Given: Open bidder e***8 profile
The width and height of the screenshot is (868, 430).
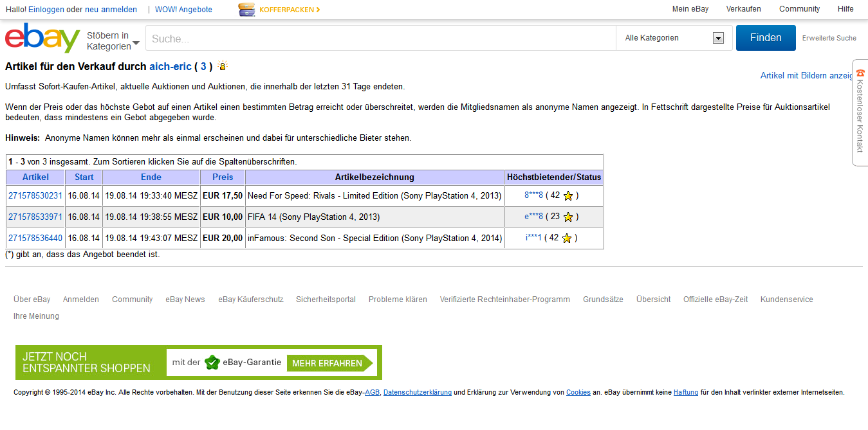Looking at the screenshot, I should [534, 217].
